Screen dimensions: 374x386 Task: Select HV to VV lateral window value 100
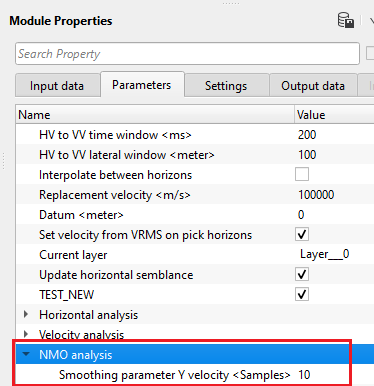point(307,155)
